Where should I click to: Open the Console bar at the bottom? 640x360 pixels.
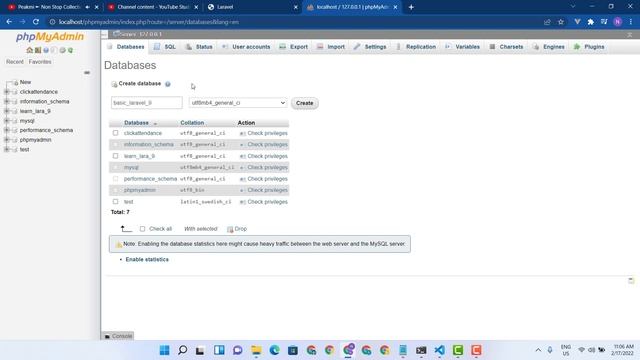pyautogui.click(x=118, y=336)
